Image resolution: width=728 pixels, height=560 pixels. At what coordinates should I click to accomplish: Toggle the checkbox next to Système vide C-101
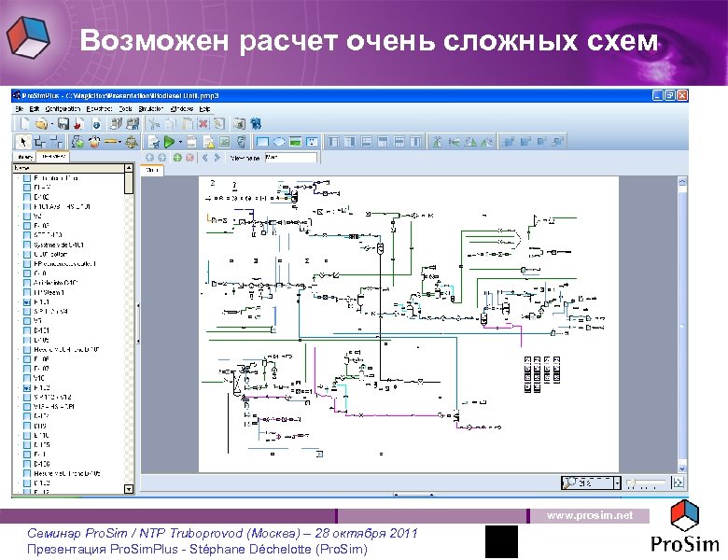(27, 245)
